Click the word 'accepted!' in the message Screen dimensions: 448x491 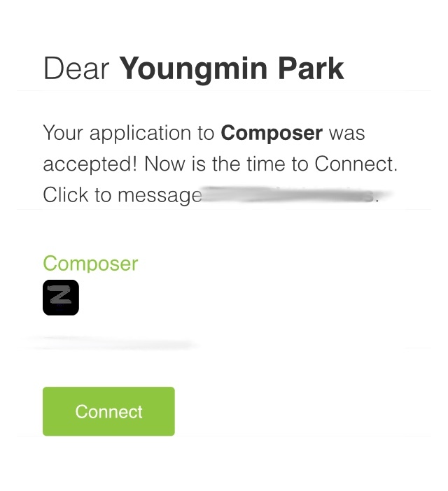pos(90,164)
